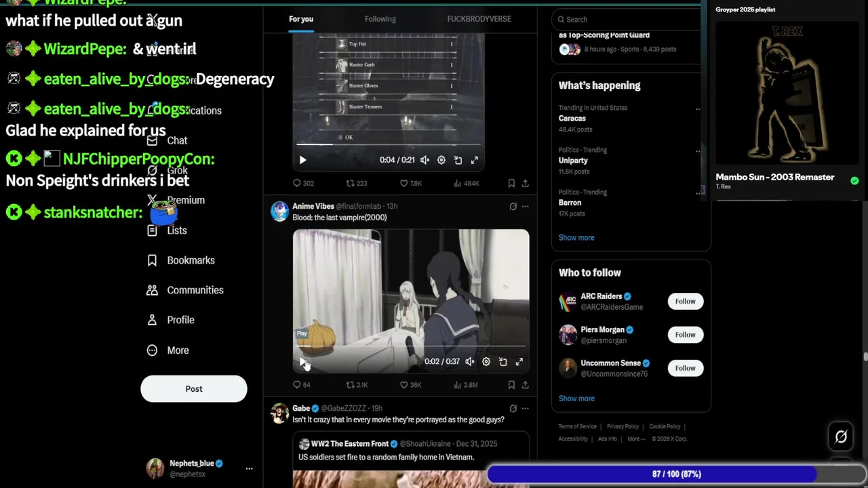Expand the More sidebar menu
This screenshot has height=488, width=868.
pos(168,350)
